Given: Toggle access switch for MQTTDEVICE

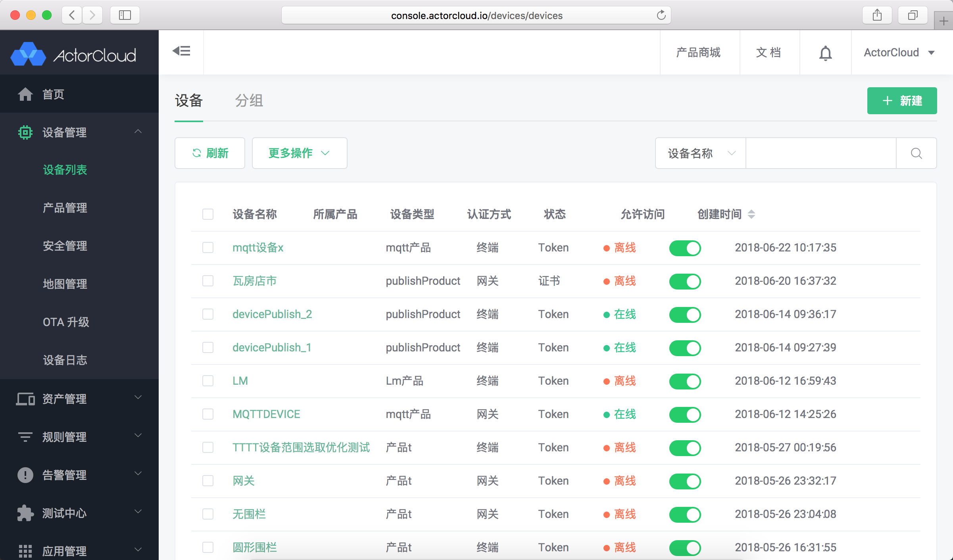Looking at the screenshot, I should coord(685,414).
